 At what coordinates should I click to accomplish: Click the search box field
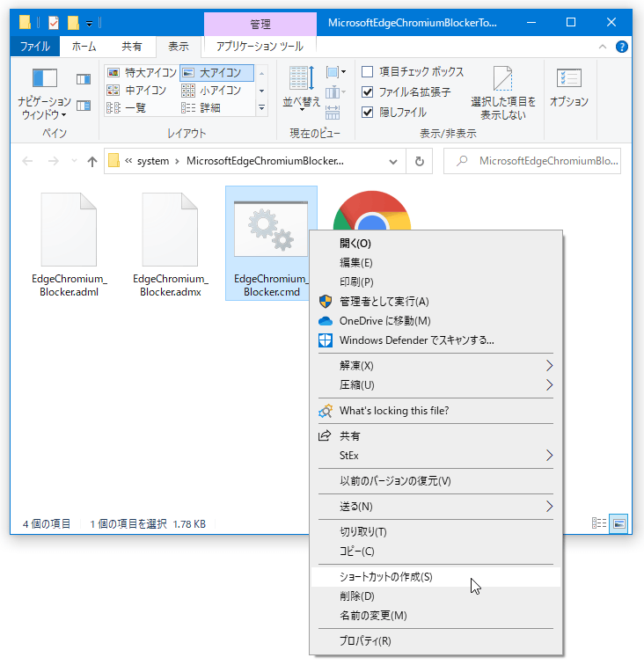pos(532,161)
